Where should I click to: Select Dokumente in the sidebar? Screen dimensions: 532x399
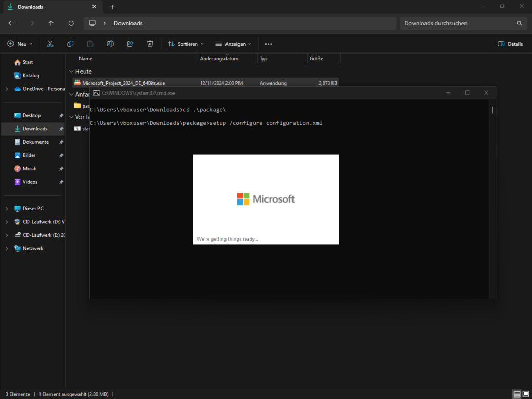(x=35, y=142)
